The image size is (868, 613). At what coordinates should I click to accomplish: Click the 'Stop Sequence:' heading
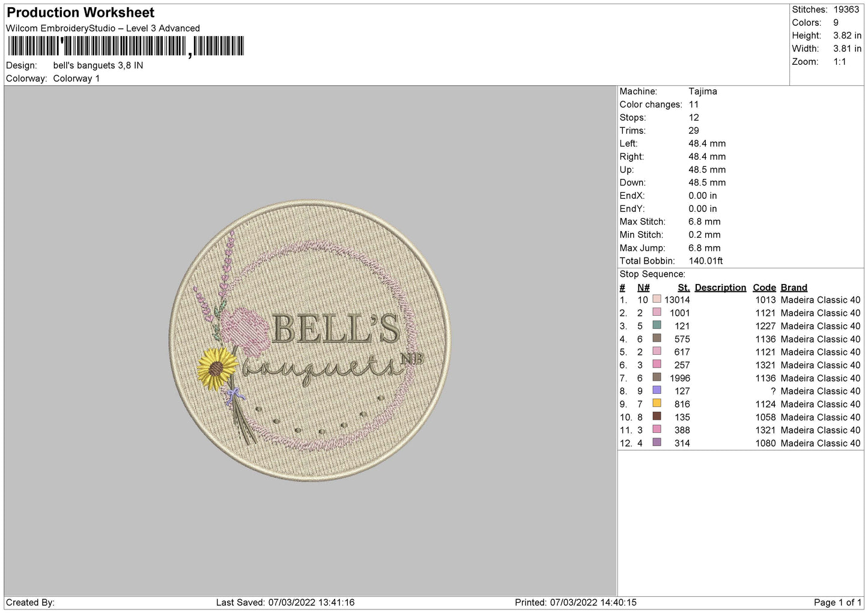click(652, 274)
